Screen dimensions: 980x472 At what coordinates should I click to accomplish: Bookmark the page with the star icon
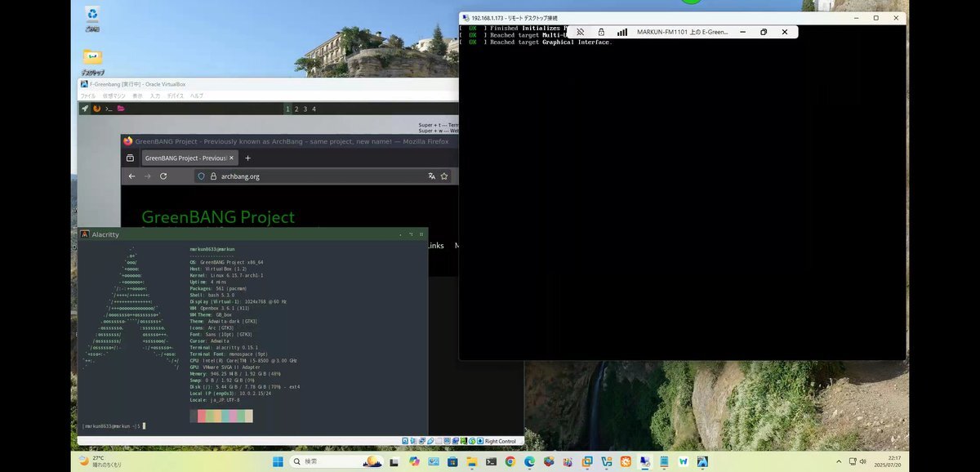click(x=444, y=176)
